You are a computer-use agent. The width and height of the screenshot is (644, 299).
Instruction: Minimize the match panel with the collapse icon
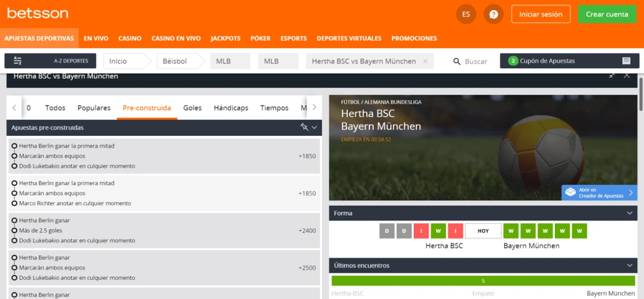pyautogui.click(x=612, y=75)
